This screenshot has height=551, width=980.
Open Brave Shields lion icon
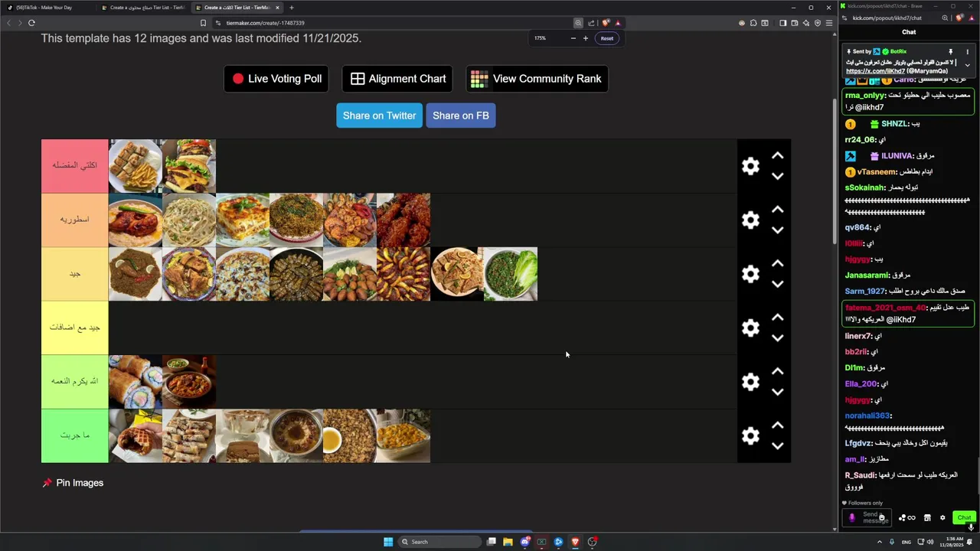click(606, 23)
